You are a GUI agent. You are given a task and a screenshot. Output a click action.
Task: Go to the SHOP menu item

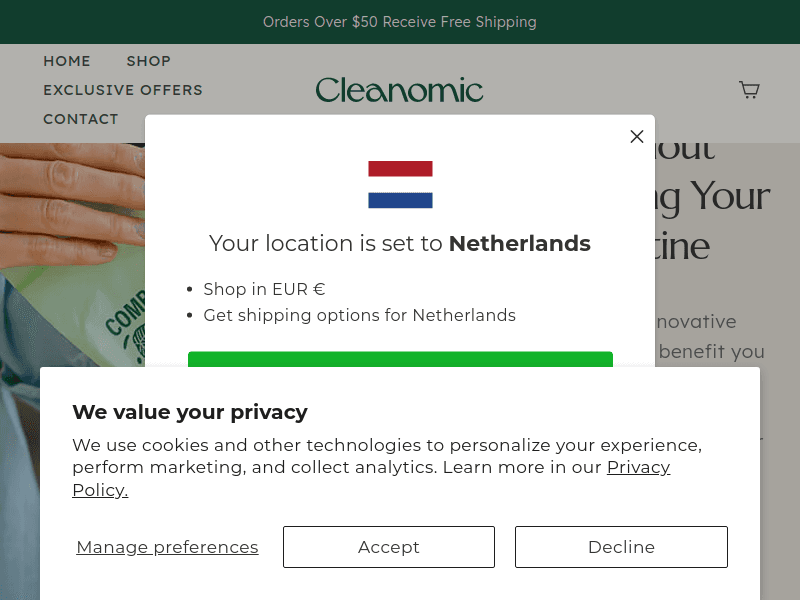(148, 61)
